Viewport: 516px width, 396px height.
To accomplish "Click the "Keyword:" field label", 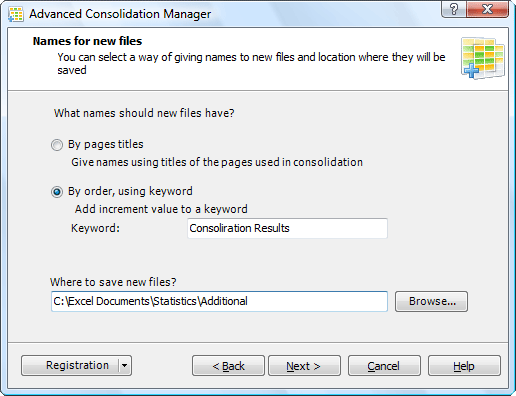I will [95, 228].
